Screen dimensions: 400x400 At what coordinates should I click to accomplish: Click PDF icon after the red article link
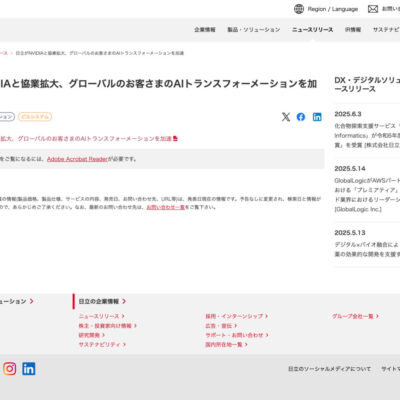tap(175, 138)
